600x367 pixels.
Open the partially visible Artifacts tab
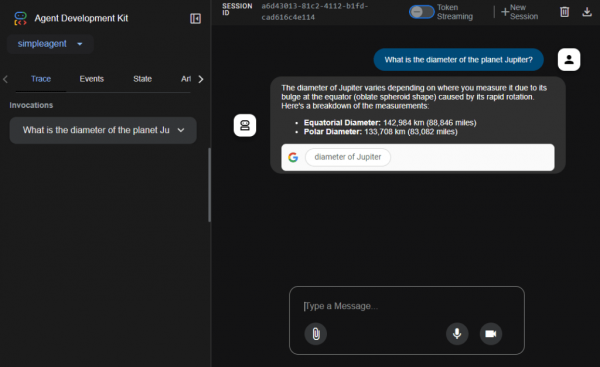[186, 79]
